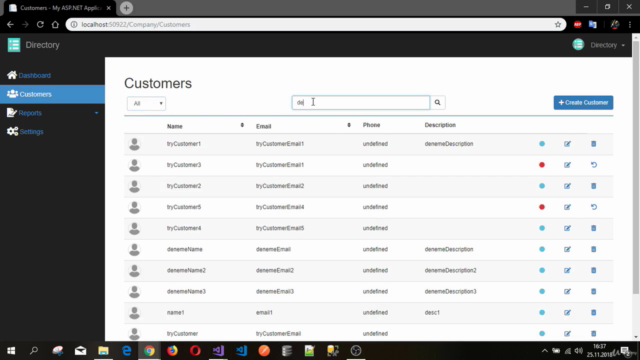
Task: Click the avatar of tryCustomer1
Action: pyautogui.click(x=134, y=144)
